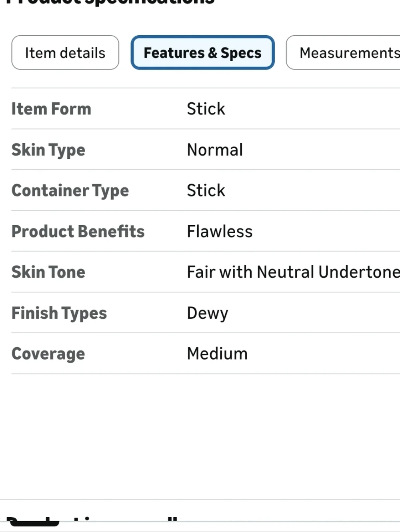Screen dimensions: 400x532
Task: Click the Finish Types label
Action: click(59, 313)
